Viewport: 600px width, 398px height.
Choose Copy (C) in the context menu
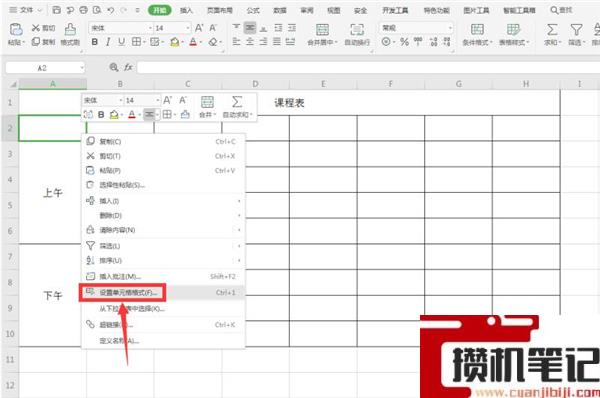[163, 142]
